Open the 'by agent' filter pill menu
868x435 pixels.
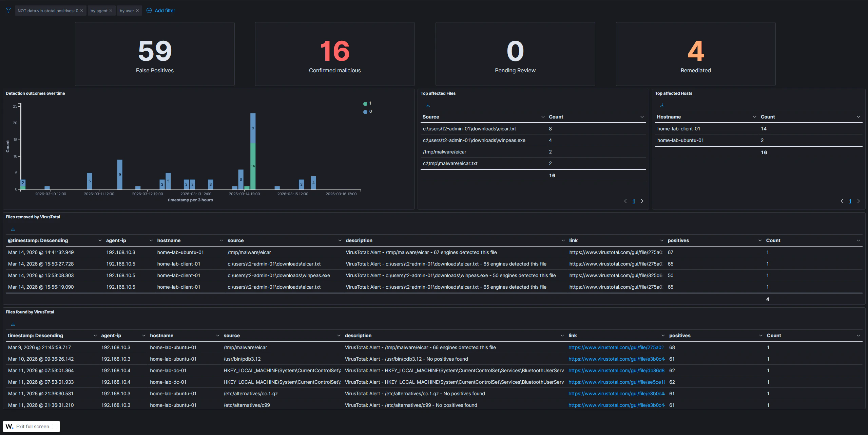(98, 11)
